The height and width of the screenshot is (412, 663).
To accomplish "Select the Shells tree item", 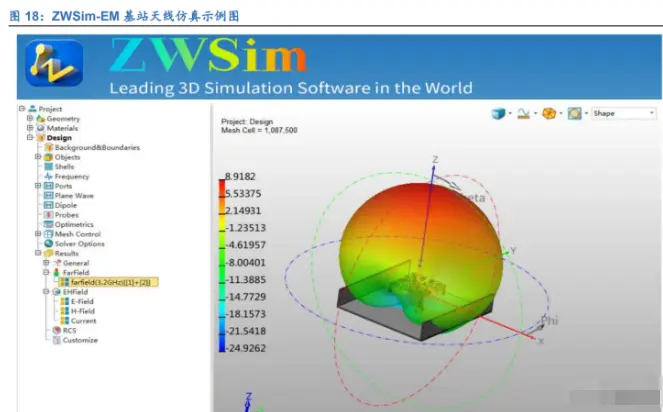I will click(64, 167).
